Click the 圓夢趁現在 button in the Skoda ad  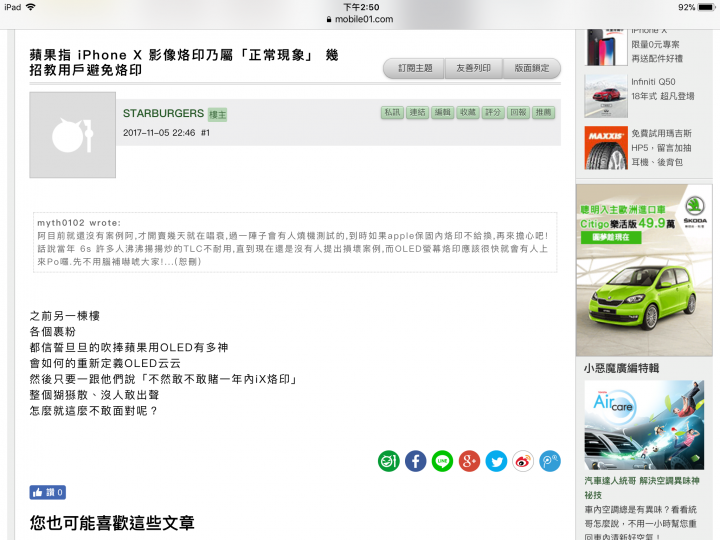611,237
